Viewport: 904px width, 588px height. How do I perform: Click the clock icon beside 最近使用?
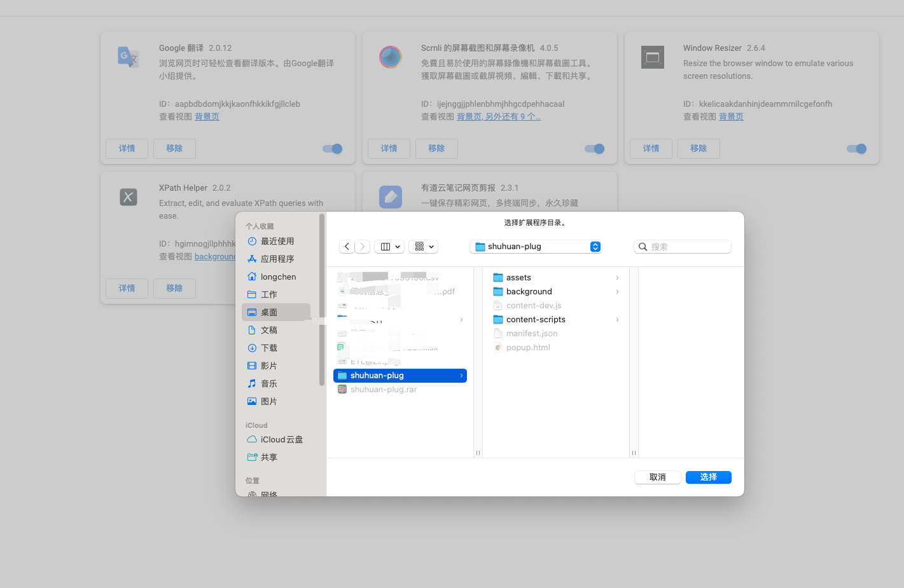(x=252, y=242)
